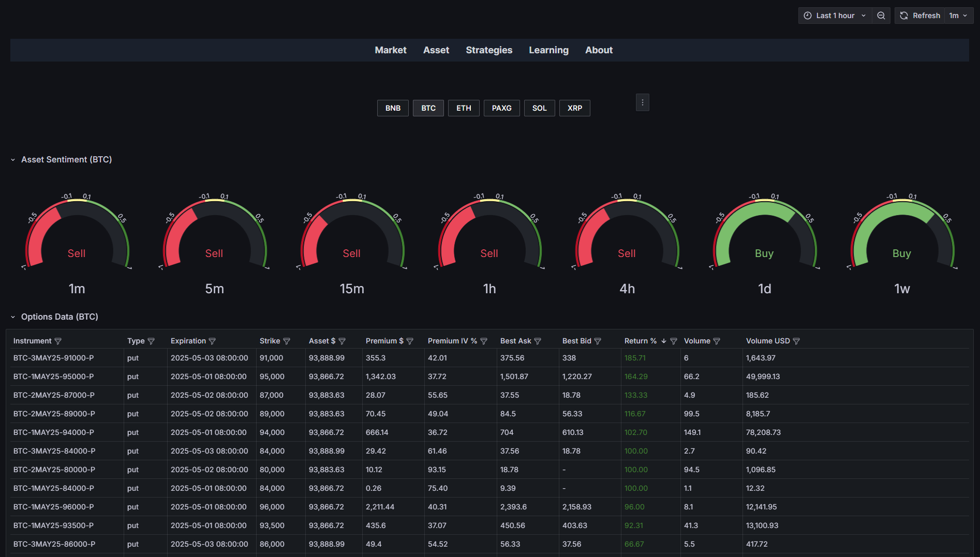Click the Refresh button
980x557 pixels.
[x=920, y=16]
